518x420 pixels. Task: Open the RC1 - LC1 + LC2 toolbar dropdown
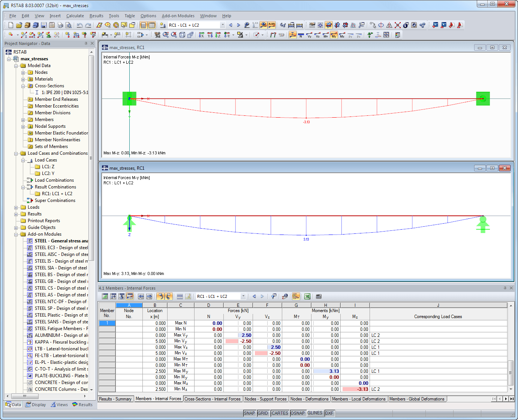coord(222,25)
